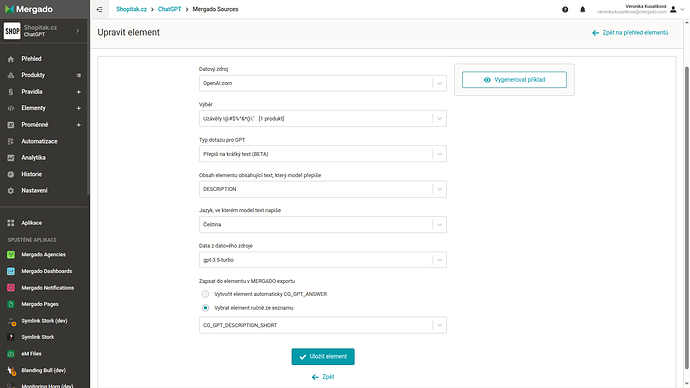This screenshot has width=690, height=388.
Task: Launch Mergado Notifications app icon
Action: tap(11, 288)
